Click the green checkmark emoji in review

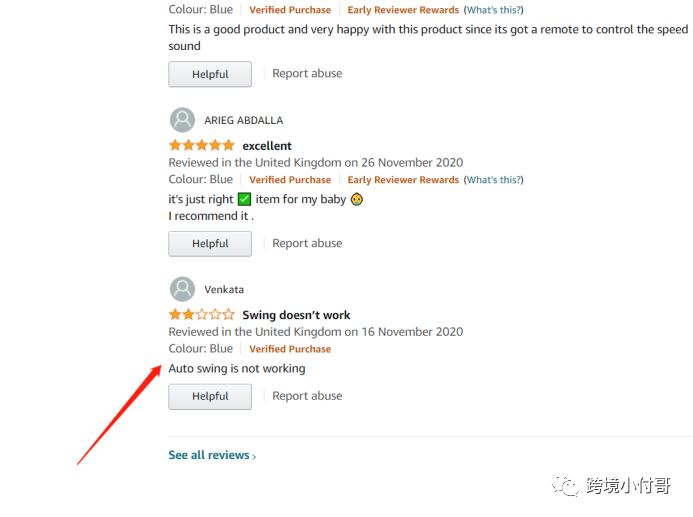[x=244, y=199]
